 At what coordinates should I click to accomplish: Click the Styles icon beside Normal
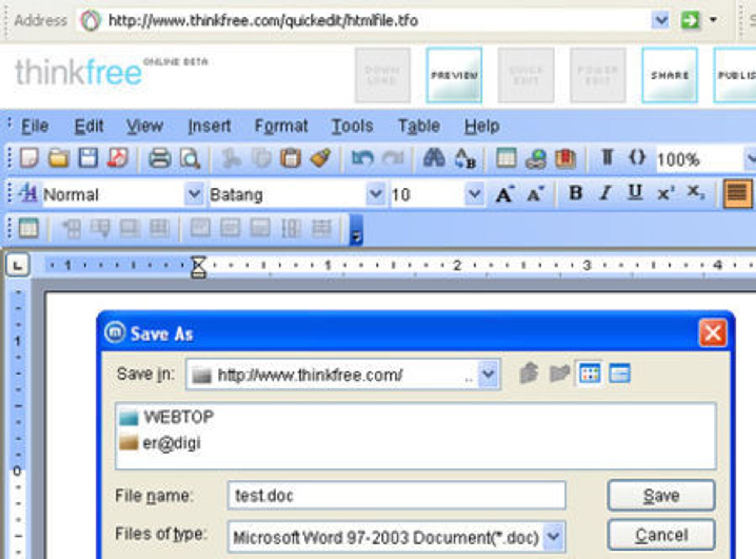[x=29, y=193]
